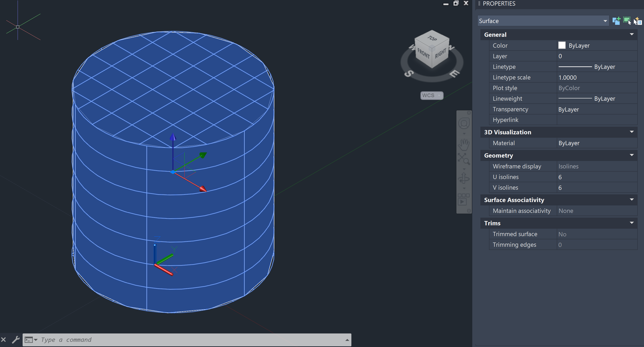The width and height of the screenshot is (644, 347).
Task: Collapse the Geometry section
Action: [632, 155]
